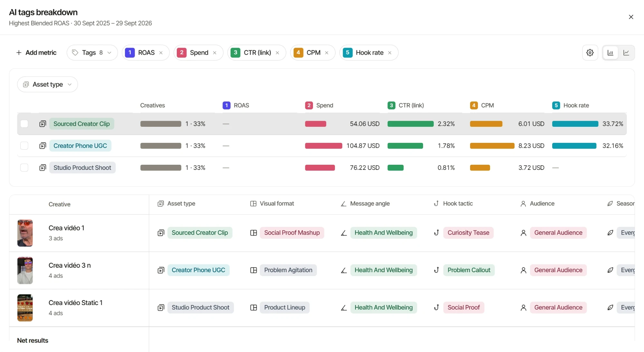Image resolution: width=644 pixels, height=352 pixels.
Task: Open the Tags 8 dropdown
Action: click(x=92, y=52)
